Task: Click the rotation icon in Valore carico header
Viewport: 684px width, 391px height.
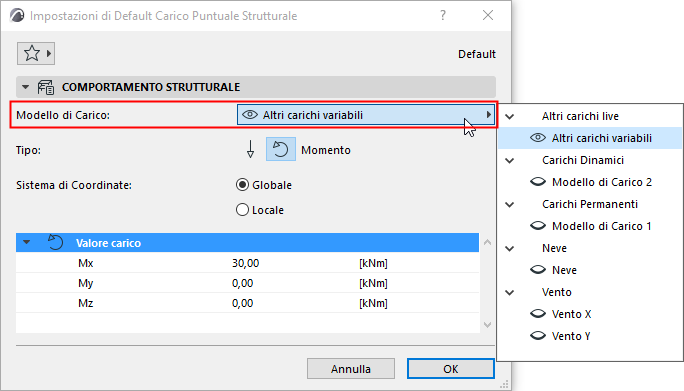Action: click(x=55, y=242)
